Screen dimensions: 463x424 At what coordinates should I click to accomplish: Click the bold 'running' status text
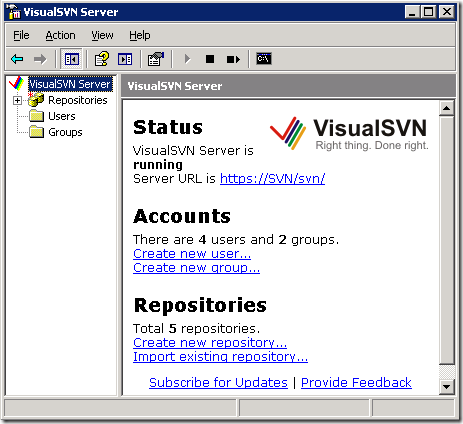pyautogui.click(x=158, y=165)
